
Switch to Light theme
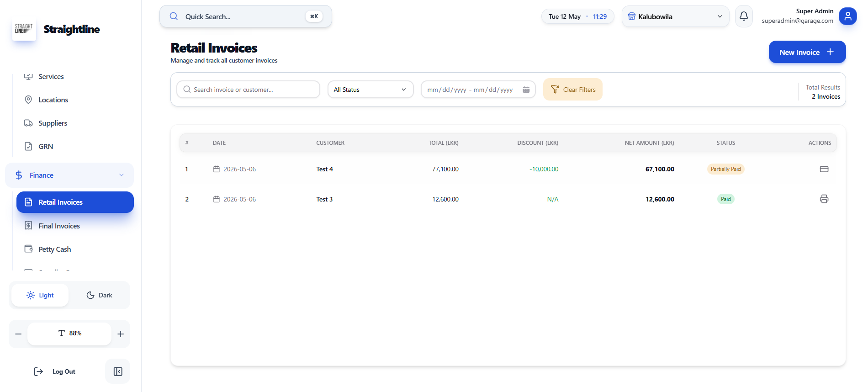40,295
